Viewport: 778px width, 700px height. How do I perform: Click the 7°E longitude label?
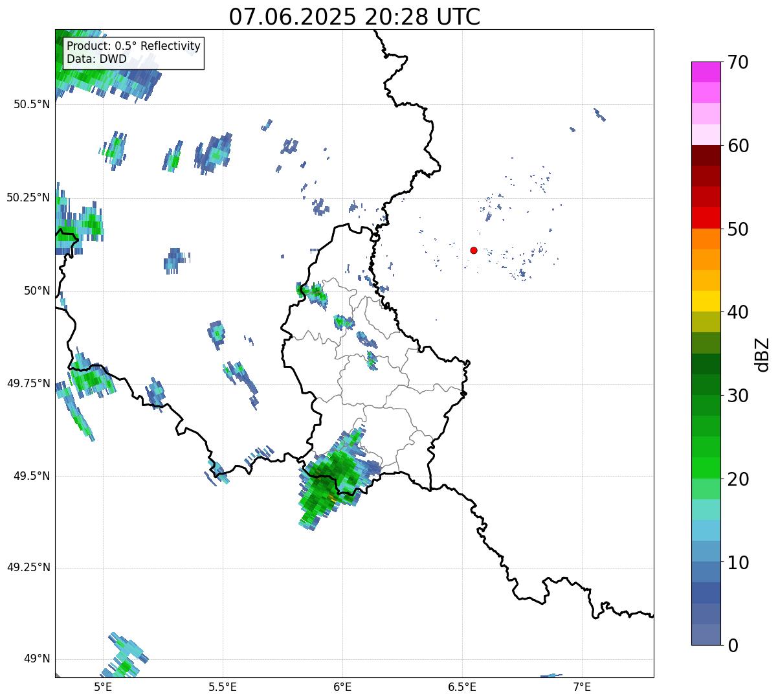click(x=582, y=686)
